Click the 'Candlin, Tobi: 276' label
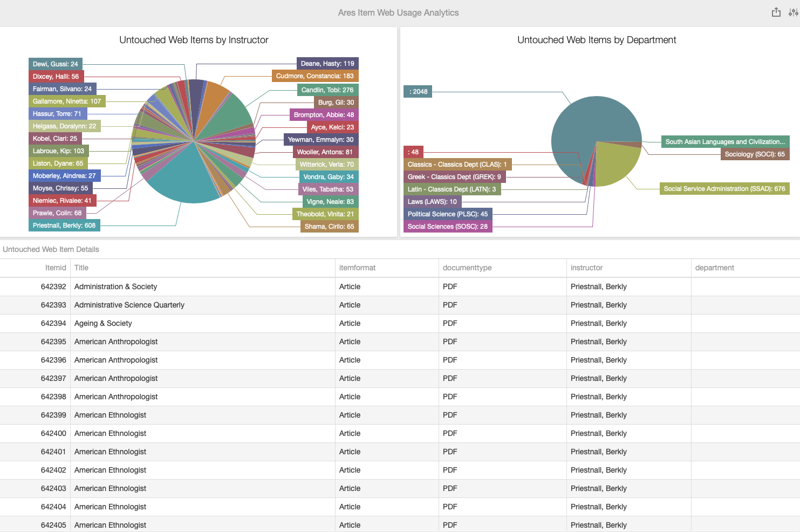Viewport: 800px width, 532px height. (x=327, y=90)
